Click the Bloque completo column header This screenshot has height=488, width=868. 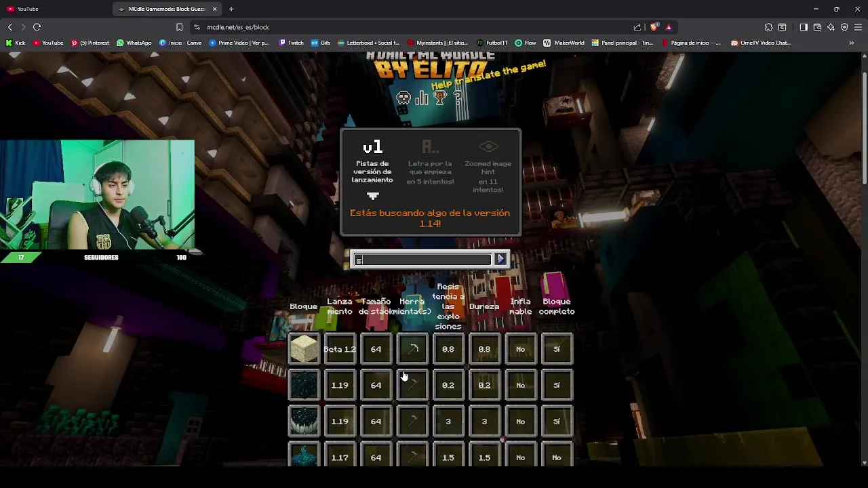pyautogui.click(x=557, y=306)
